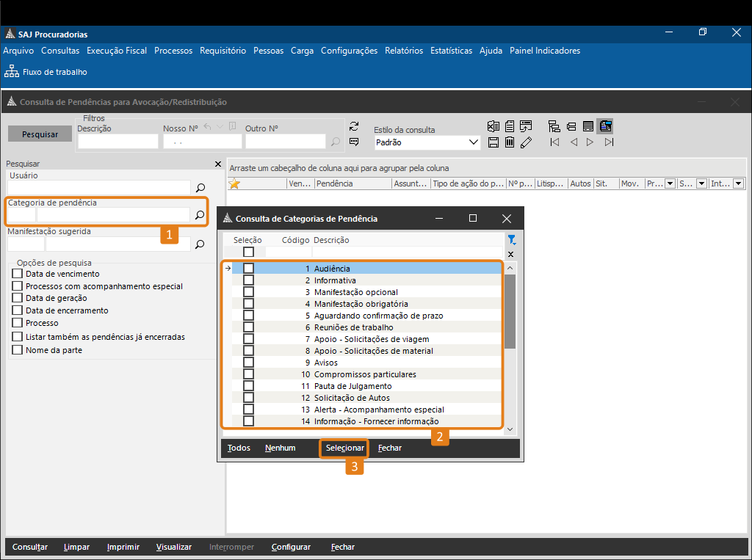Image resolution: width=752 pixels, height=560 pixels.
Task: Click the trash delete icon in toolbar
Action: pyautogui.click(x=510, y=142)
